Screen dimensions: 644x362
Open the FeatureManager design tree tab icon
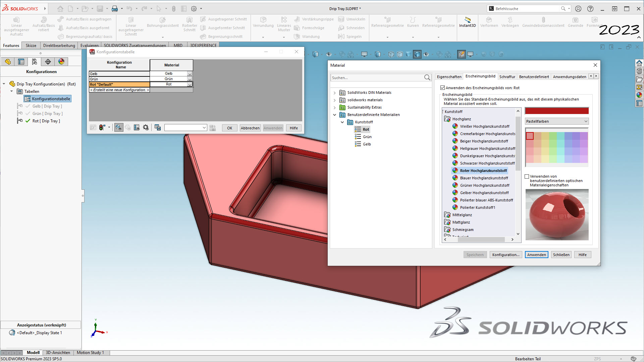click(8, 62)
